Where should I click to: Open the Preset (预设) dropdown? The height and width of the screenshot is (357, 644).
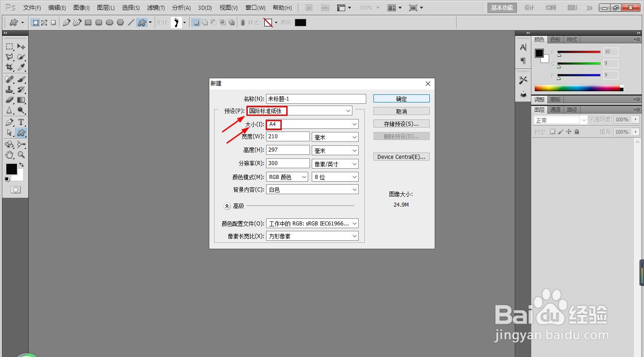pos(299,110)
